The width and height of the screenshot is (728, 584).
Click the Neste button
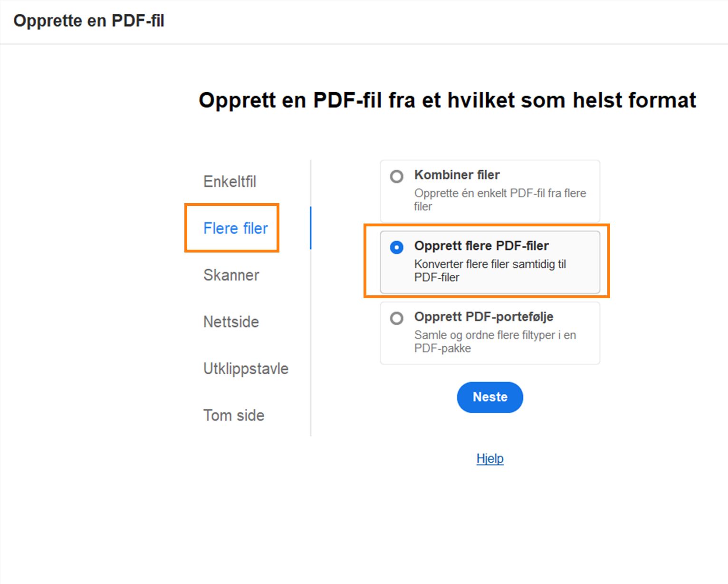pos(490,397)
